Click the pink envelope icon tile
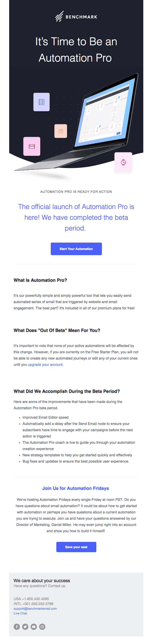The width and height of the screenshot is (152, 644). click(32, 146)
